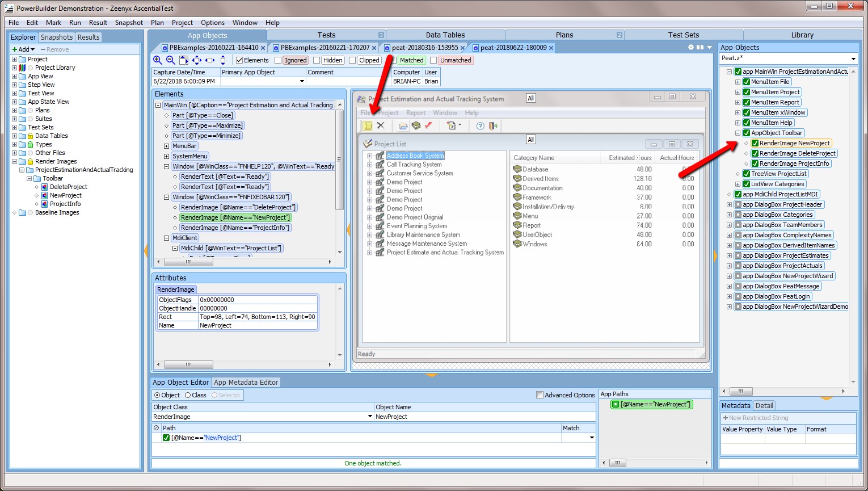
Task: Click the fit-to-width arrows icon
Action: (x=209, y=60)
